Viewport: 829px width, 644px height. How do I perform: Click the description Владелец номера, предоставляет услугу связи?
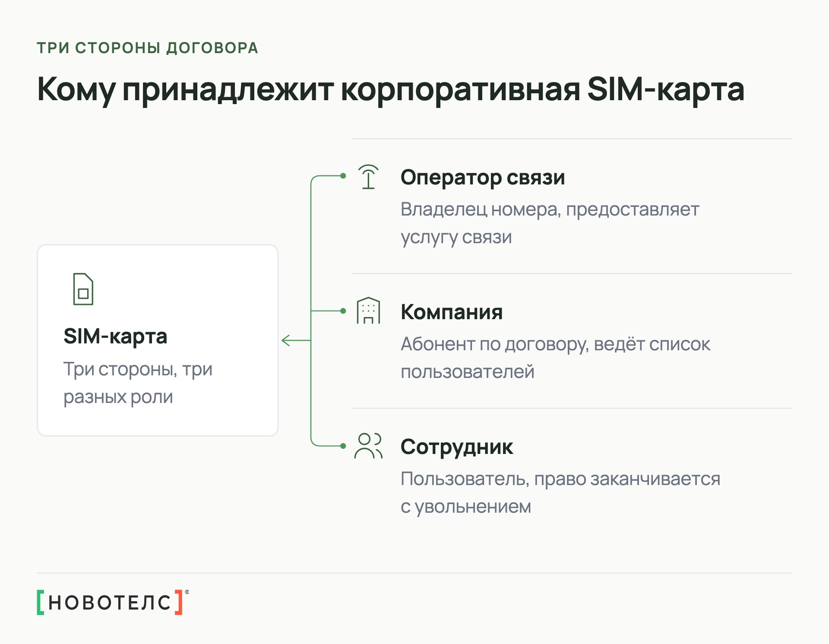[550, 223]
